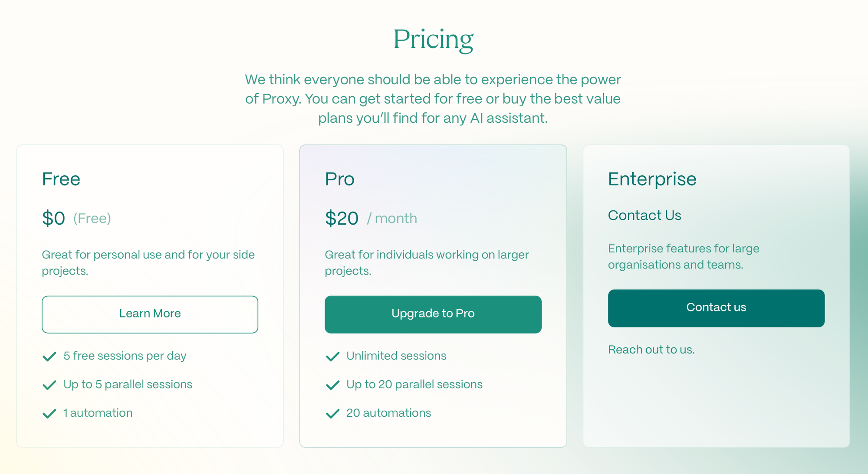The width and height of the screenshot is (868, 474).
Task: Select the Pro plan title
Action: point(339,179)
